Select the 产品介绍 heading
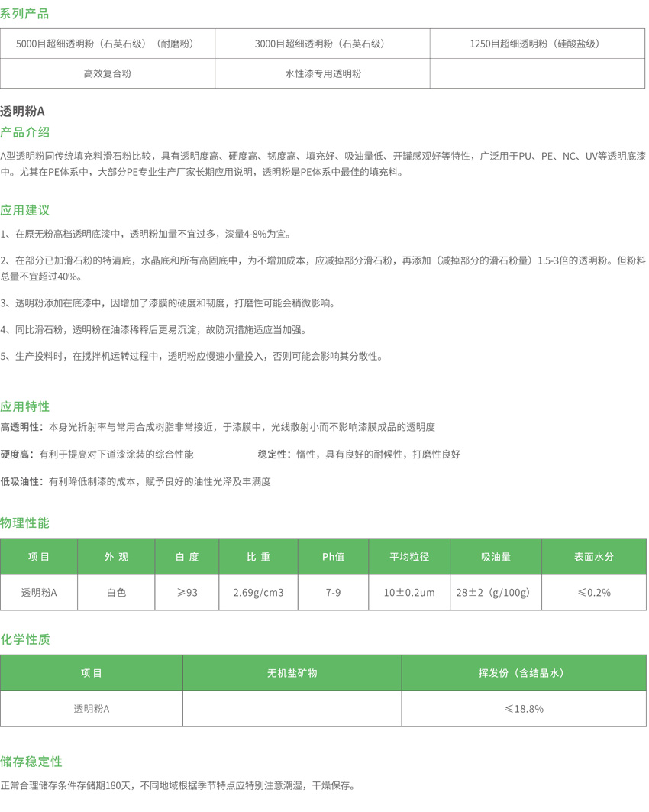This screenshot has height=812, width=649. 24,132
